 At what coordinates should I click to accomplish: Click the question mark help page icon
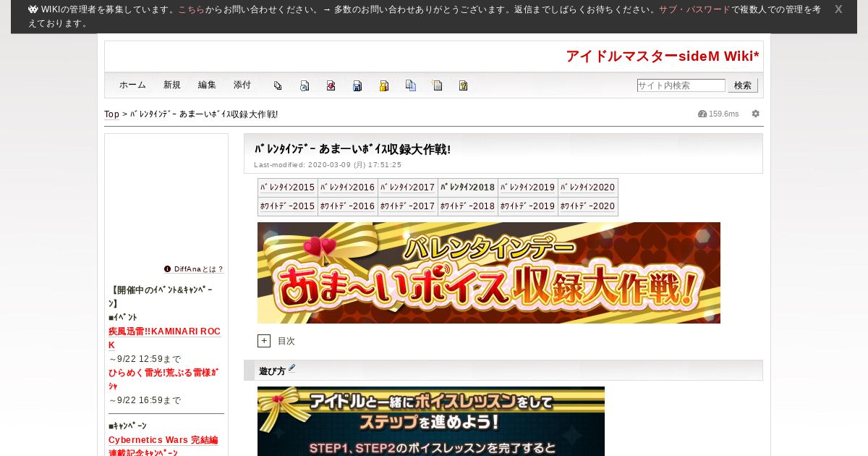coord(464,85)
